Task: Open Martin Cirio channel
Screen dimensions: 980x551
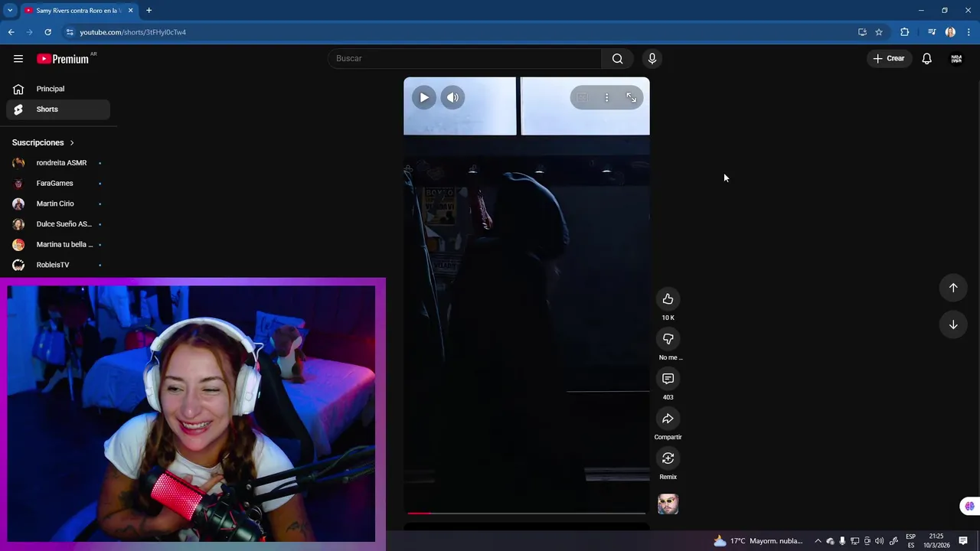Action: click(x=58, y=204)
